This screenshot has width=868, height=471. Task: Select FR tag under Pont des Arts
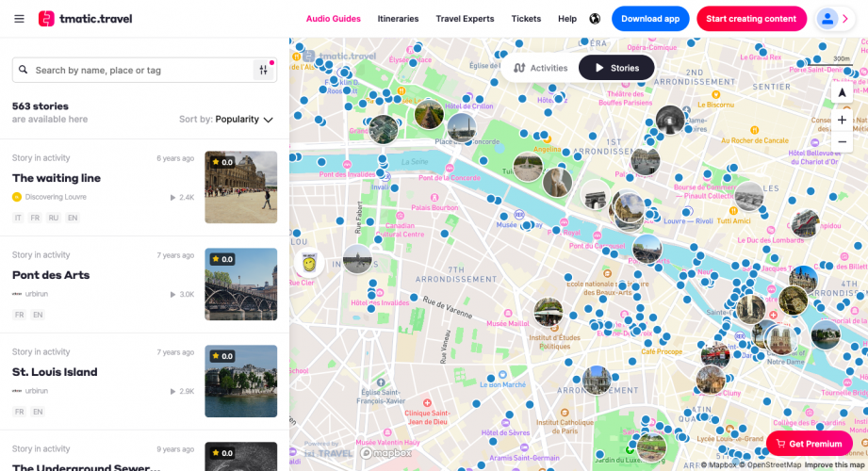(x=20, y=315)
